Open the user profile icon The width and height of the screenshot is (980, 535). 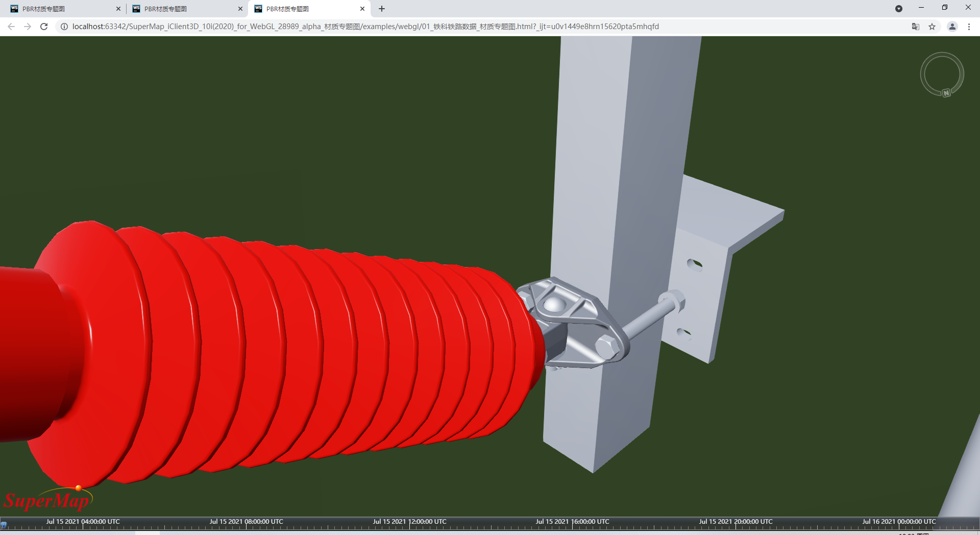[x=952, y=27]
